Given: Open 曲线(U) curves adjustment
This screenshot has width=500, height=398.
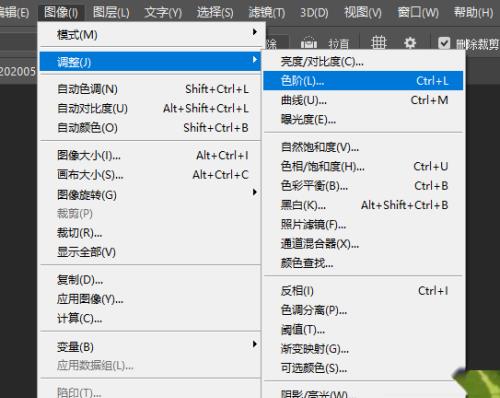Looking at the screenshot, I should [x=363, y=100].
